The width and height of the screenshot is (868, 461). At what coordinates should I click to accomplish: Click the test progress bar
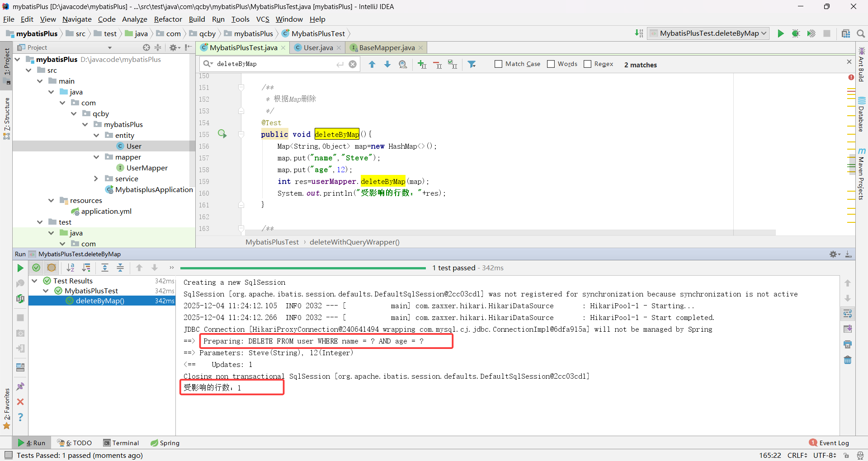[303, 268]
